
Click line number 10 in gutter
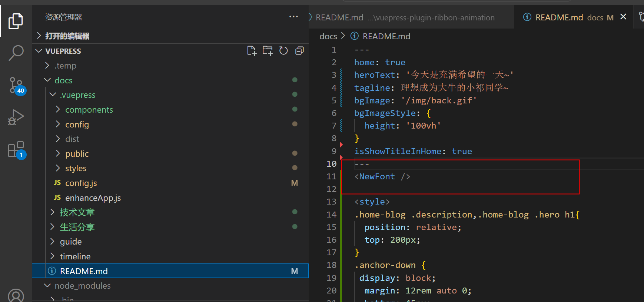(332, 163)
